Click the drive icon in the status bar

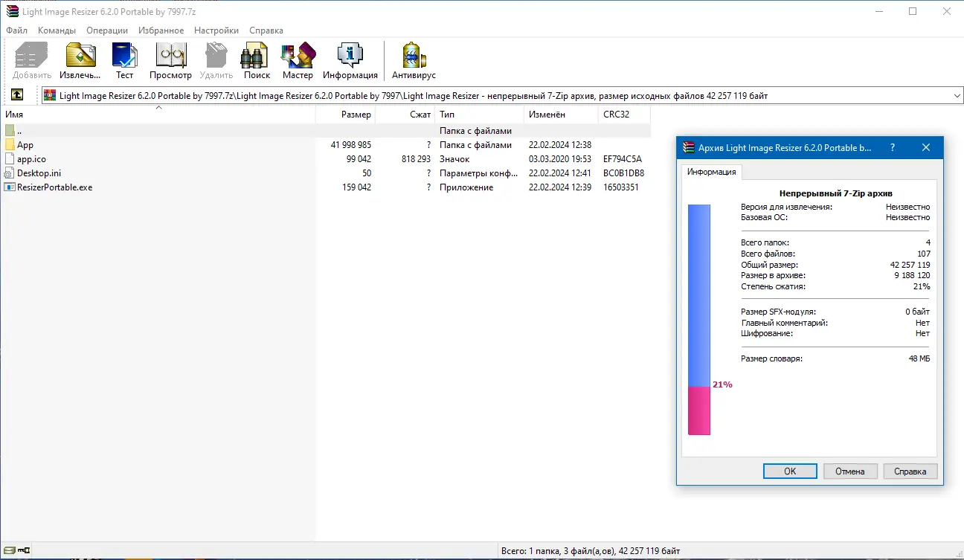10,550
